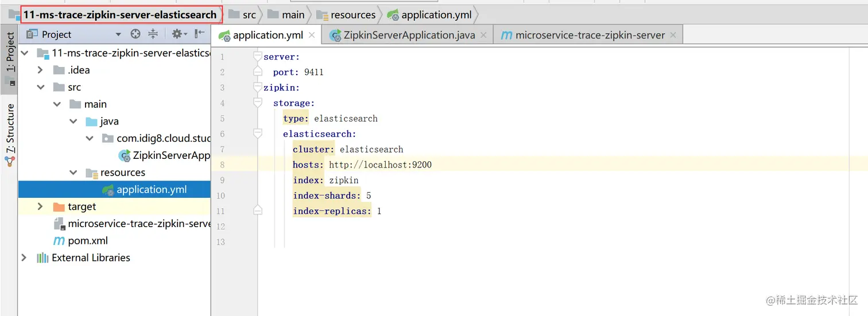Click the microservice-trace-zipkin-serve module file icon
Viewport: 868px width, 316px height.
click(x=59, y=224)
